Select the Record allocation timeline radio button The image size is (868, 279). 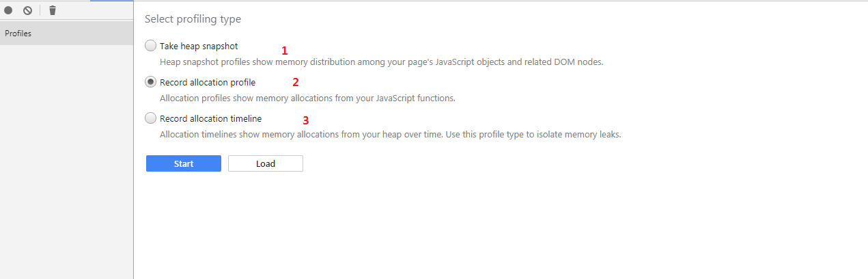[151, 118]
